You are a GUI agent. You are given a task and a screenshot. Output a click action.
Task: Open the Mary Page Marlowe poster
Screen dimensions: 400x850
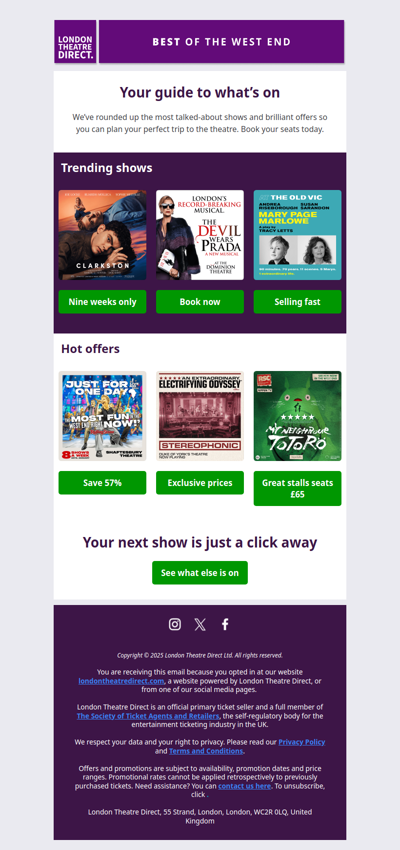[x=298, y=235]
